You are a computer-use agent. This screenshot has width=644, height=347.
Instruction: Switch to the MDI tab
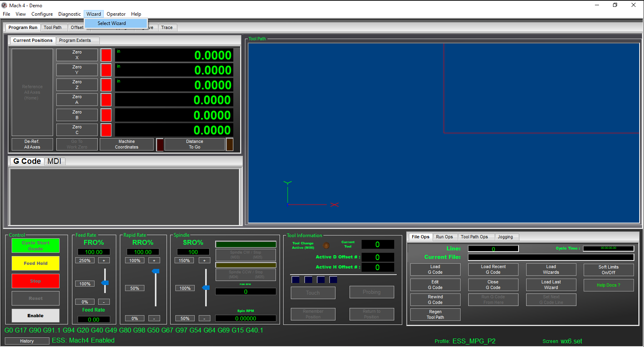(54, 161)
